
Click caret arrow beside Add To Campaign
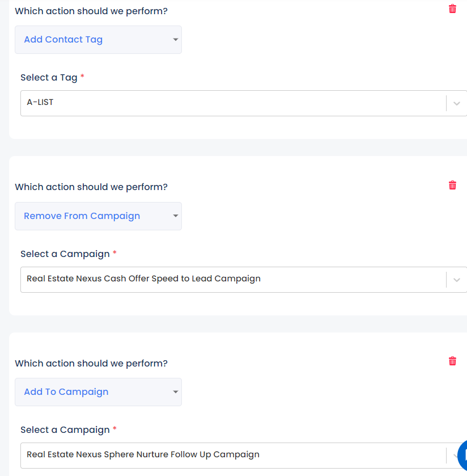click(x=175, y=392)
